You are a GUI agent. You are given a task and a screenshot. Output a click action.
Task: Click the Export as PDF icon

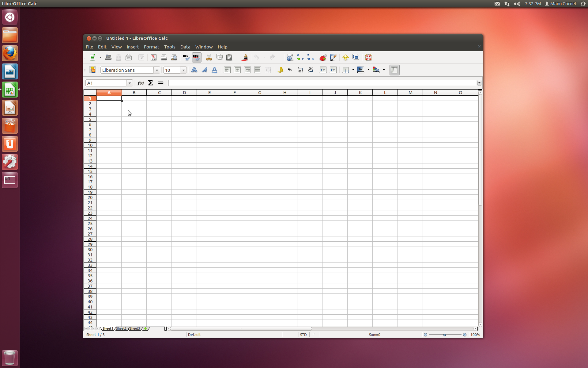tap(153, 57)
